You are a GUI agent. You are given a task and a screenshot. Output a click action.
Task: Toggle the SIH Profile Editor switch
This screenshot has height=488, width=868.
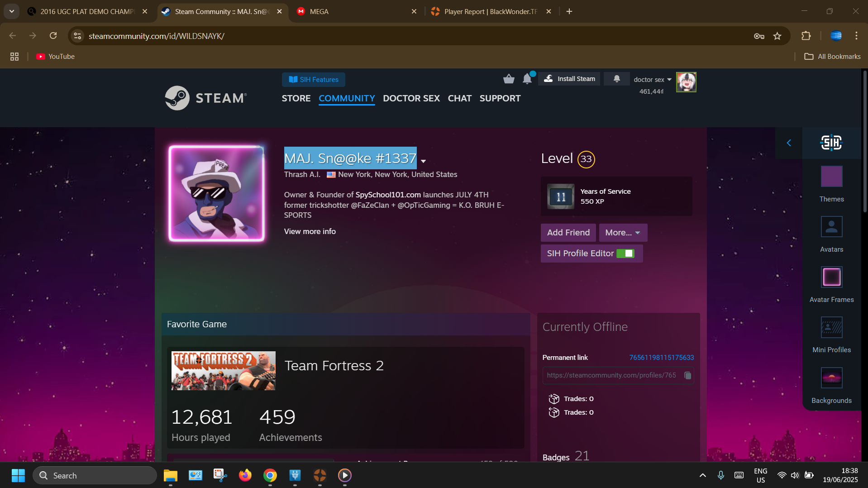tap(625, 254)
